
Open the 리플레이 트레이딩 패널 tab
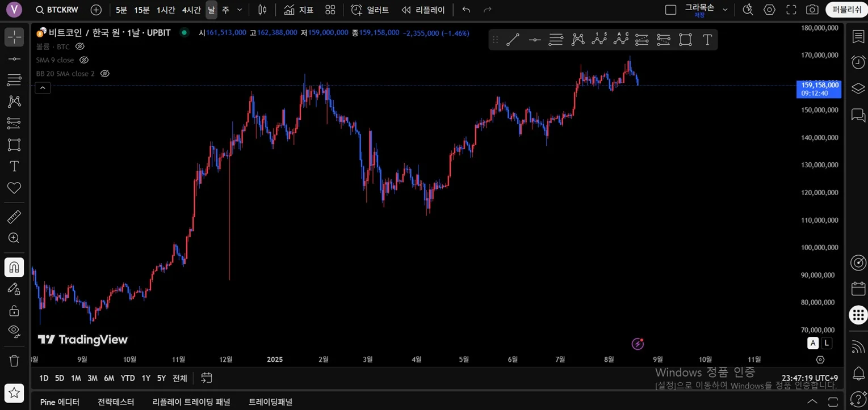pyautogui.click(x=191, y=402)
